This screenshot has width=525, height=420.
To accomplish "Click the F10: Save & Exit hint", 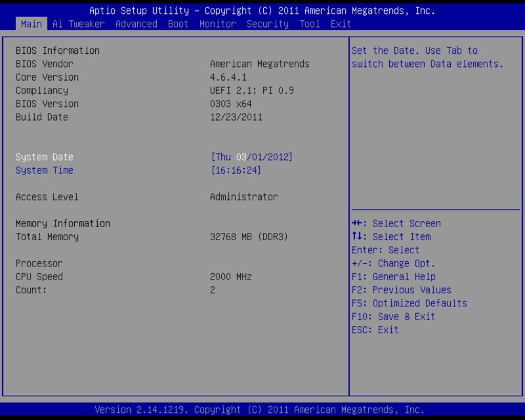I will (x=393, y=316).
